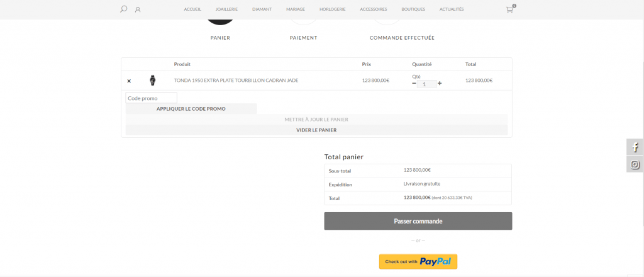Viewport: 644px width, 277px height.
Task: Click the Commande effectuée step label
Action: [402, 38]
